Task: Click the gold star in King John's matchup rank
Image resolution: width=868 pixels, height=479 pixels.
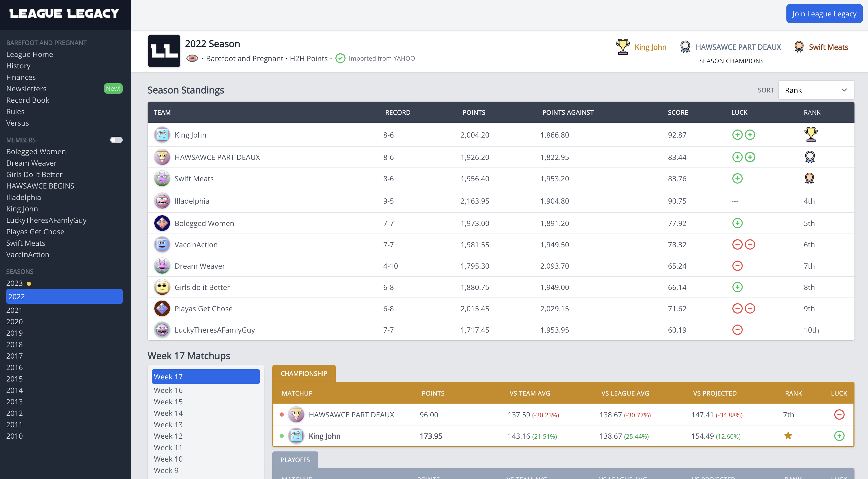Action: tap(788, 436)
